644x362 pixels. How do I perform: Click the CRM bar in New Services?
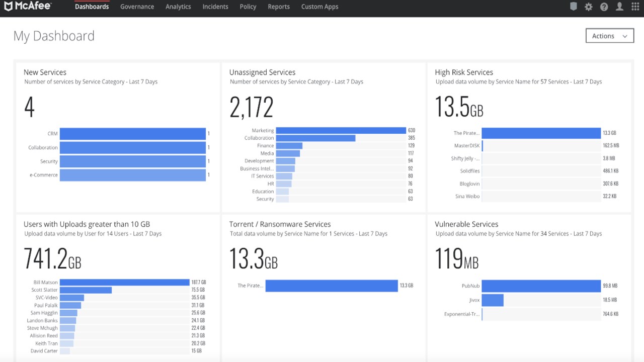pyautogui.click(x=133, y=134)
